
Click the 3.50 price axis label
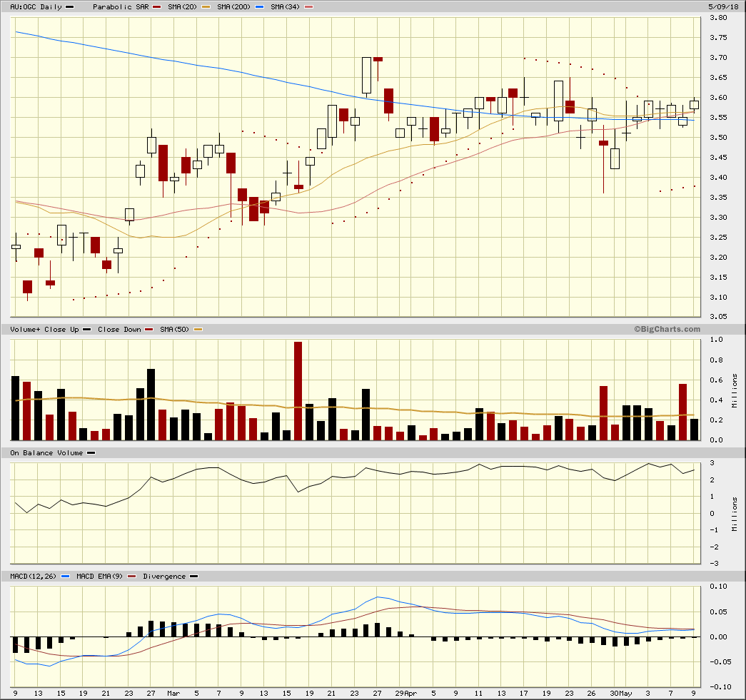[x=718, y=138]
